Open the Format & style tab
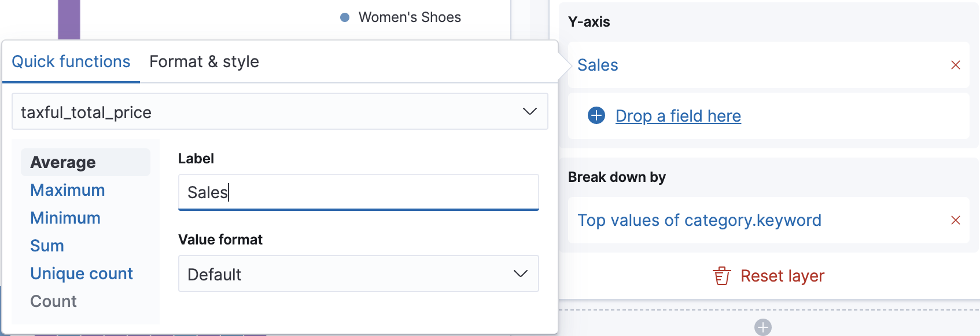Screen dimensions: 980x336 tap(204, 61)
